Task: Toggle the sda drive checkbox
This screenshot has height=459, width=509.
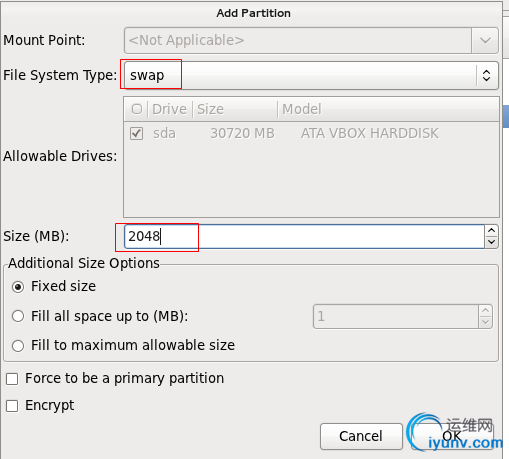Action: (x=137, y=134)
